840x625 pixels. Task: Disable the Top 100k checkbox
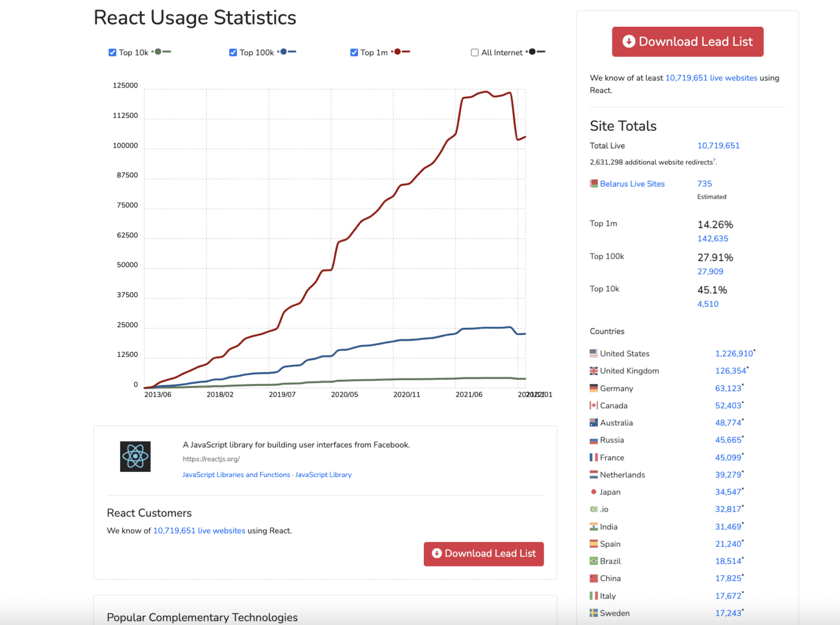233,52
